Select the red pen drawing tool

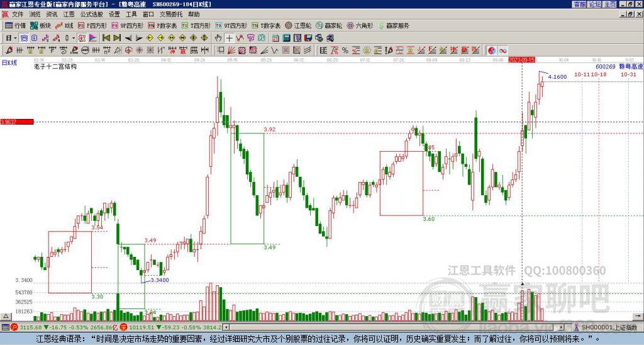9,50
